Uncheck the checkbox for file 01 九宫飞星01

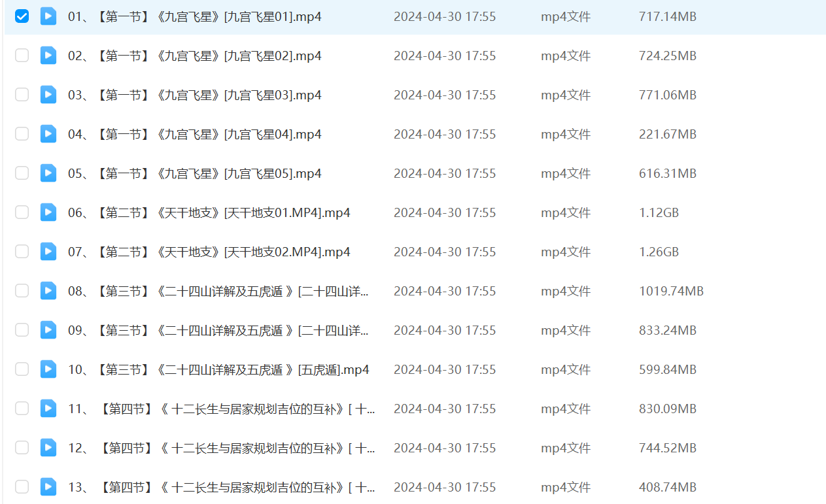[22, 16]
